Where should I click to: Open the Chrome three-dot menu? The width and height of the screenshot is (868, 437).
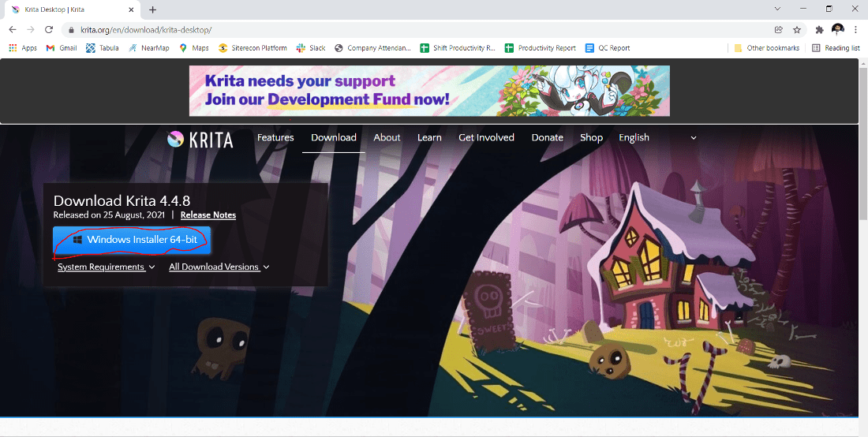click(856, 30)
